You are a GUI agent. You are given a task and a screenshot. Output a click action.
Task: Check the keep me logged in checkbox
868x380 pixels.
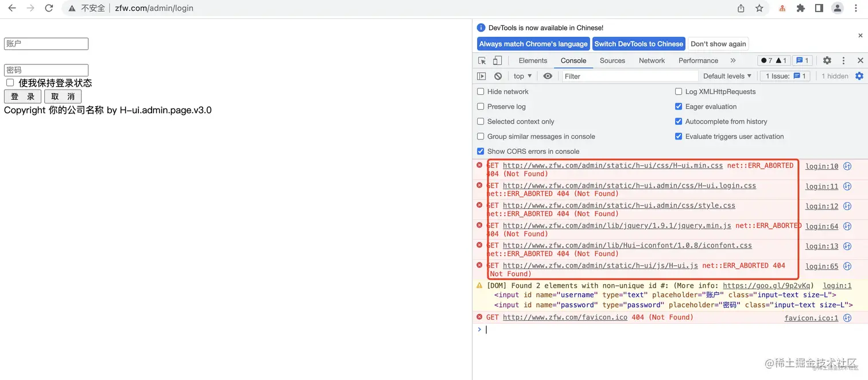pos(10,83)
